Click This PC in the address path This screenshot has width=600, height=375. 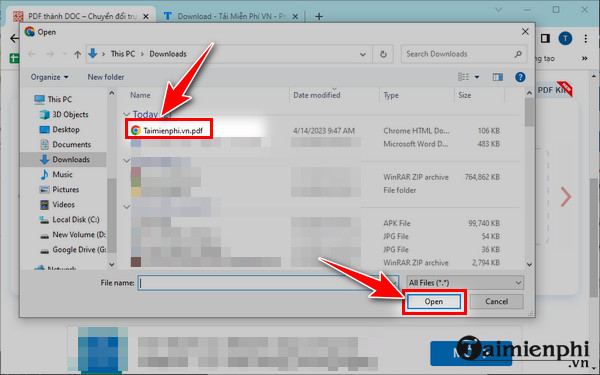click(x=122, y=54)
